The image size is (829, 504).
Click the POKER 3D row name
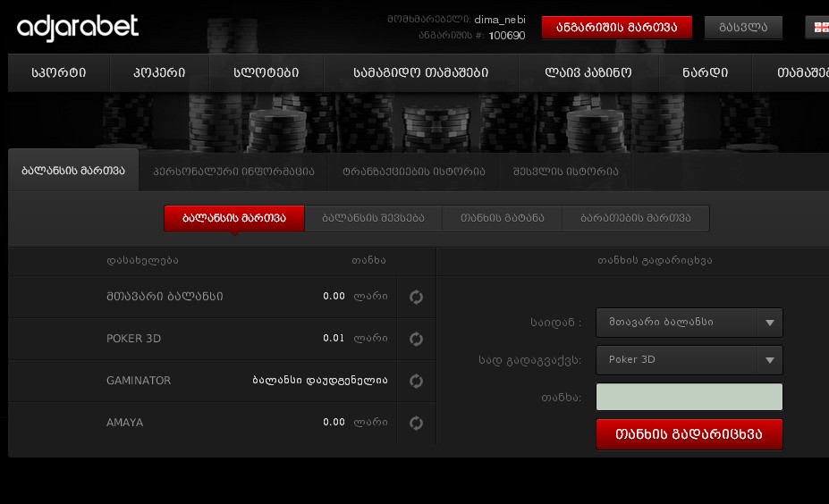134,339
